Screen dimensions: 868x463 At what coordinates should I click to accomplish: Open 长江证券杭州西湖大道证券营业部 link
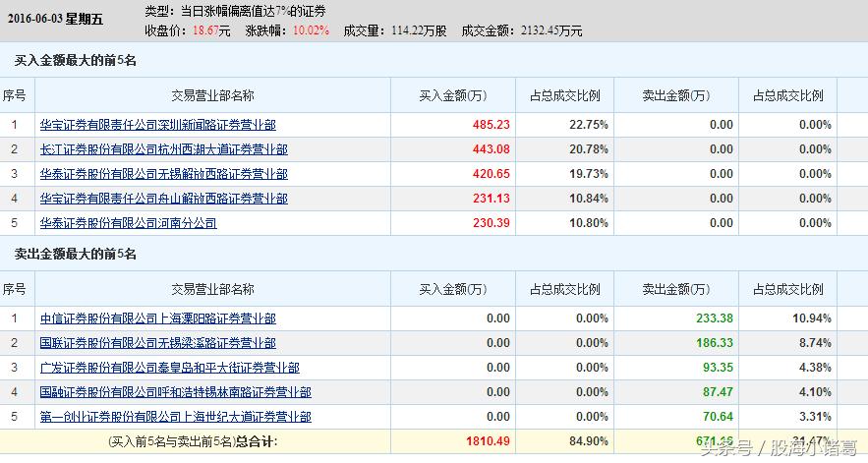tap(164, 149)
